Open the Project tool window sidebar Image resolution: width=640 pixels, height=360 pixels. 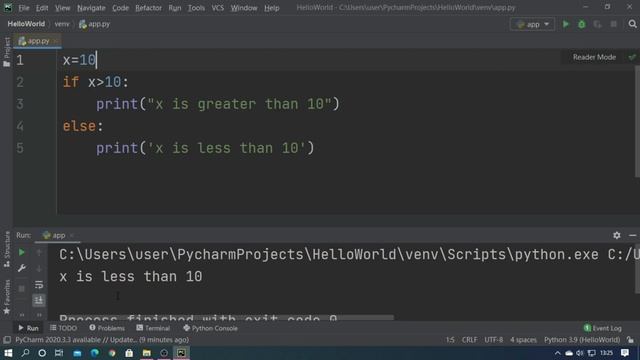(7, 51)
